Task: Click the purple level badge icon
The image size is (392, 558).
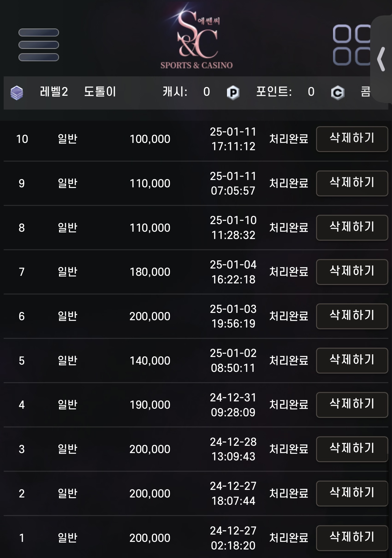Action: pyautogui.click(x=17, y=93)
